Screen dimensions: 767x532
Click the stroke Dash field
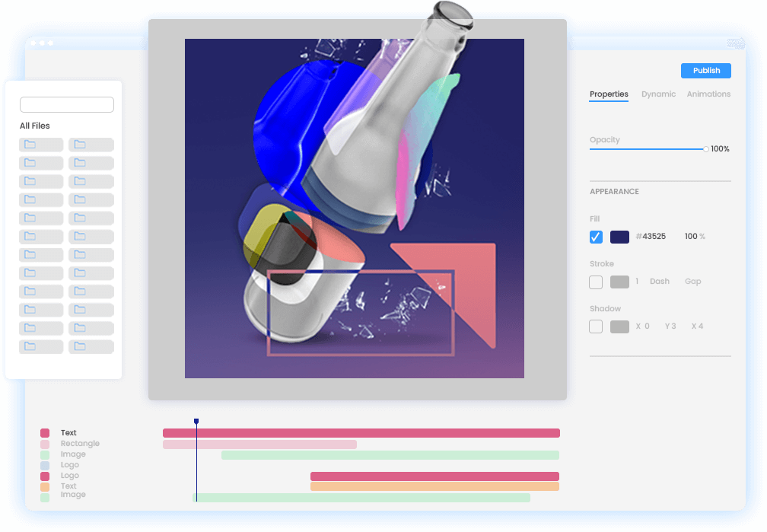[x=660, y=282]
